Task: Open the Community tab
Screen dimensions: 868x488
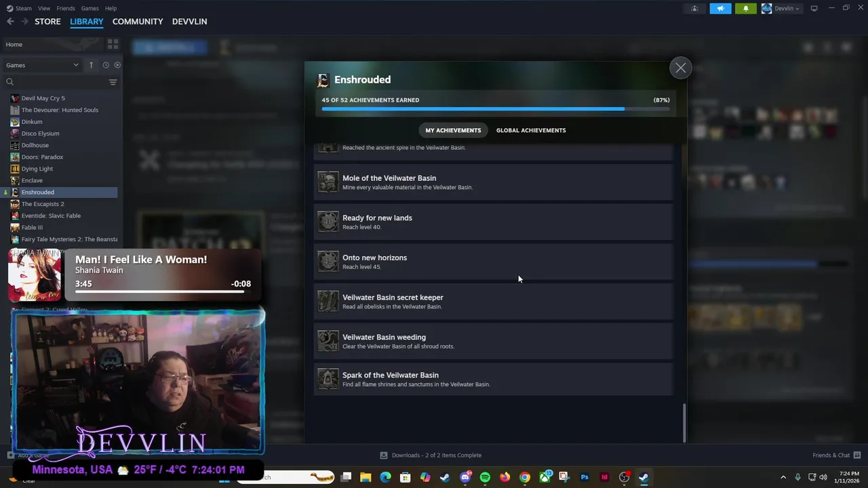Action: click(x=138, y=22)
